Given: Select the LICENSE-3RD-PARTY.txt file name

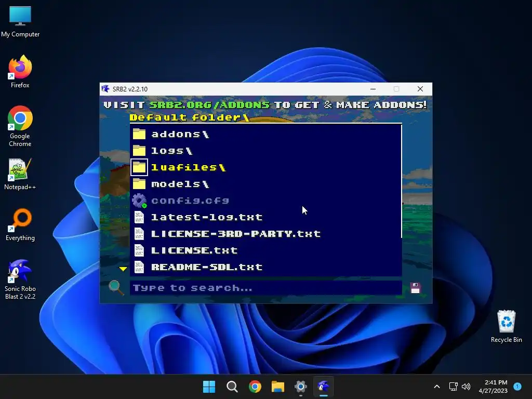Looking at the screenshot, I should pos(236,234).
